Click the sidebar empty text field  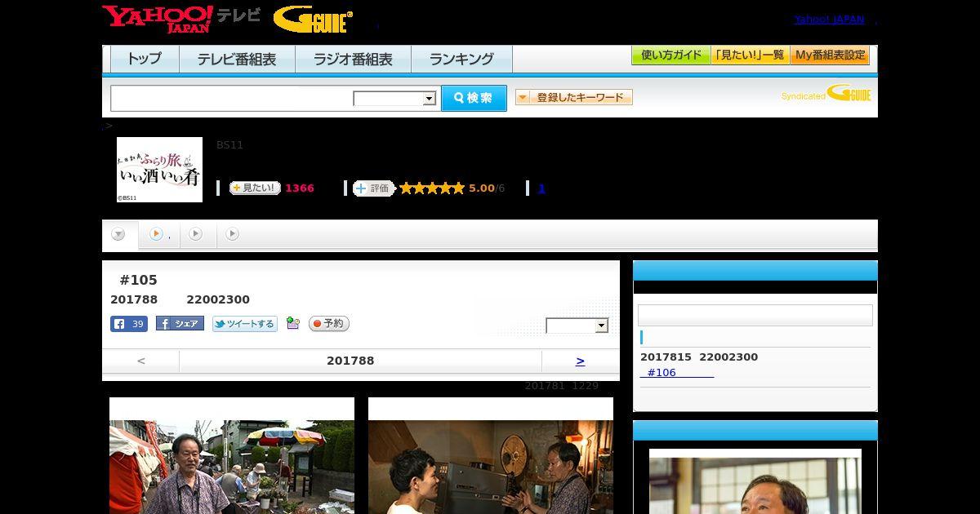755,316
